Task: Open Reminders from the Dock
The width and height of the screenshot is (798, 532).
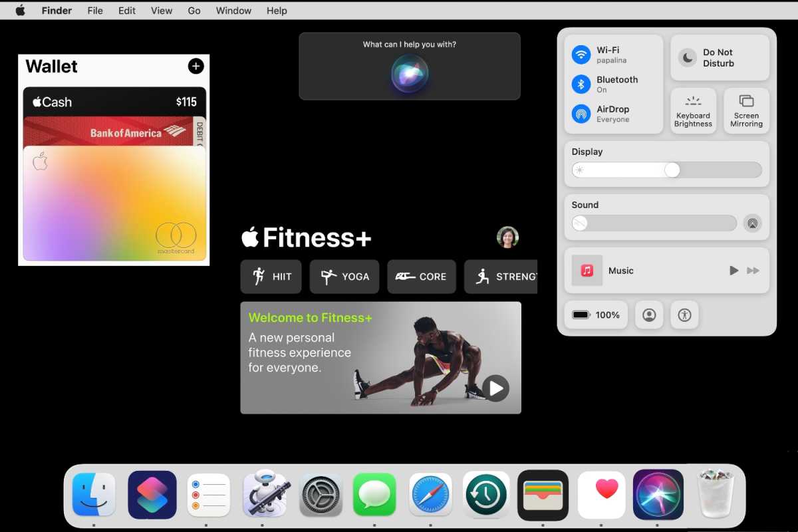Action: [x=209, y=495]
